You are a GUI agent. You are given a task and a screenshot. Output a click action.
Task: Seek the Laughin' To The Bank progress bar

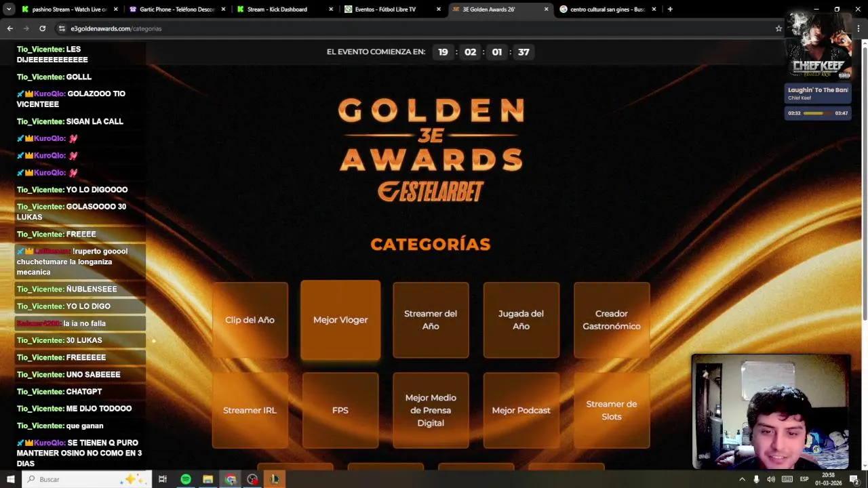(x=818, y=113)
